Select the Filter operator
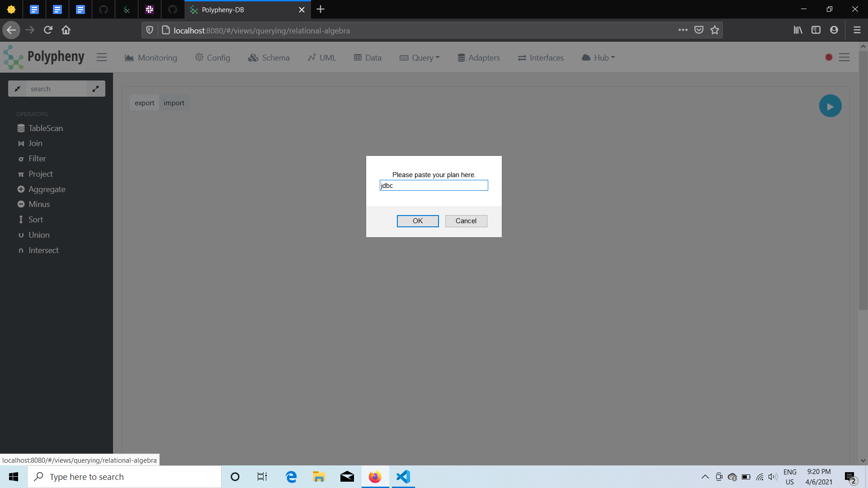The width and height of the screenshot is (868, 488). pos(37,159)
